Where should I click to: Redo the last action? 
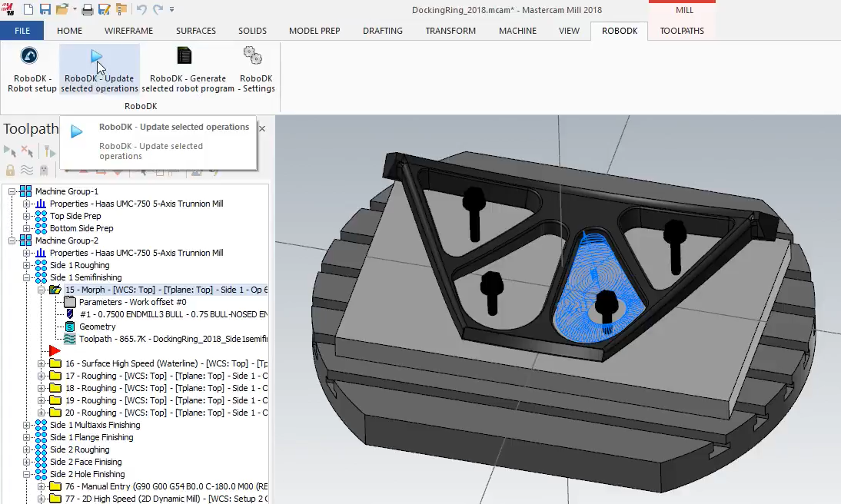point(158,9)
